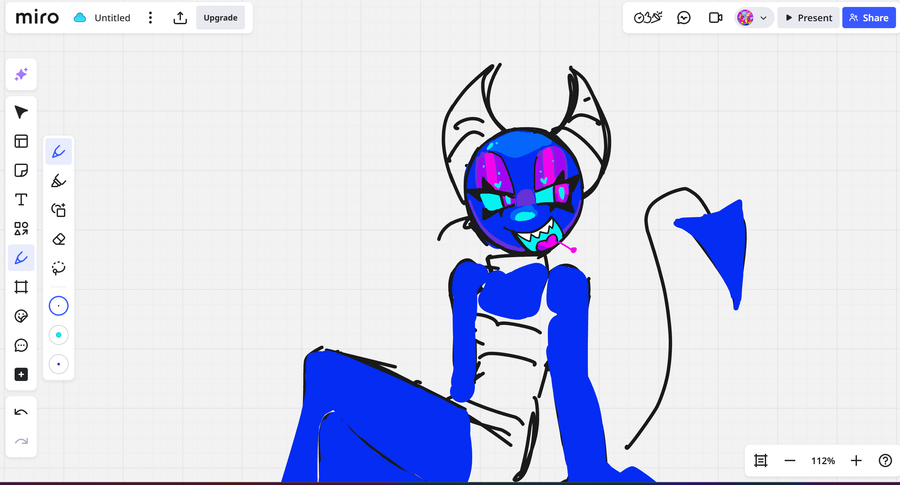Open the Templates panel
Image resolution: width=900 pixels, height=485 pixels.
coord(21,141)
